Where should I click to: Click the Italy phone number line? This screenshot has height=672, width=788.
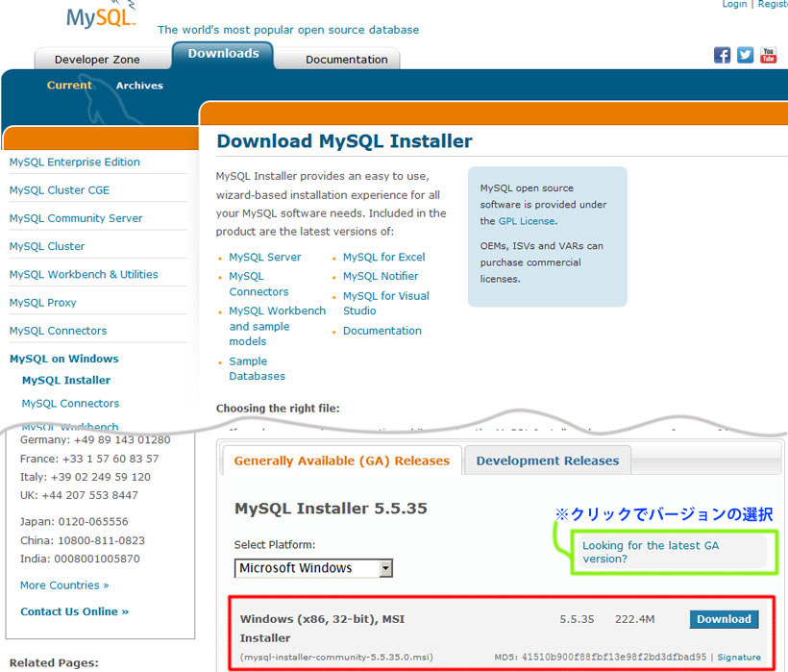(x=85, y=477)
